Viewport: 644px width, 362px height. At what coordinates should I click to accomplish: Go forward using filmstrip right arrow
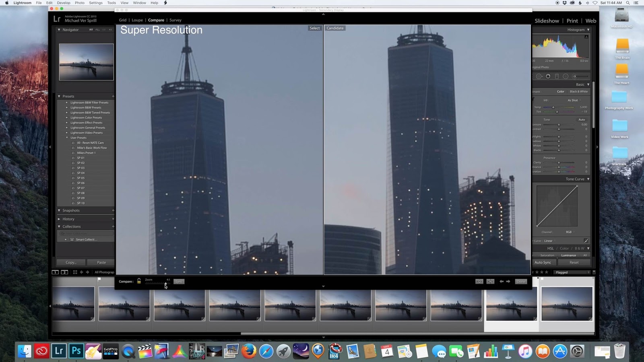click(x=88, y=272)
